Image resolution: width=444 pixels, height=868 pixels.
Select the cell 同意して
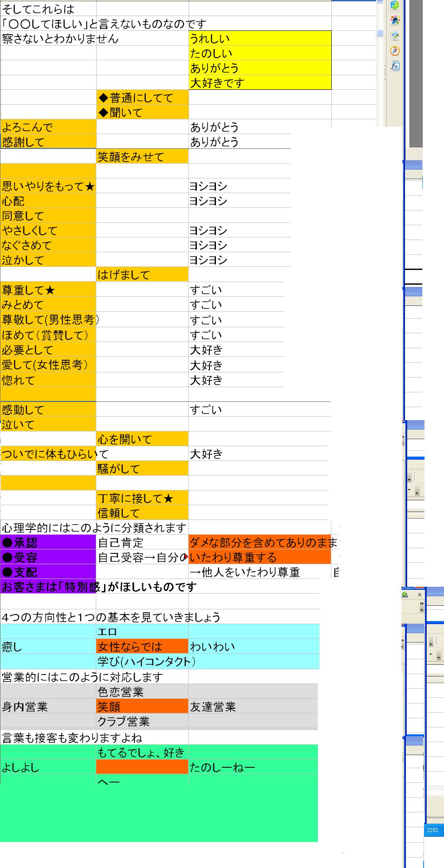(x=48, y=215)
